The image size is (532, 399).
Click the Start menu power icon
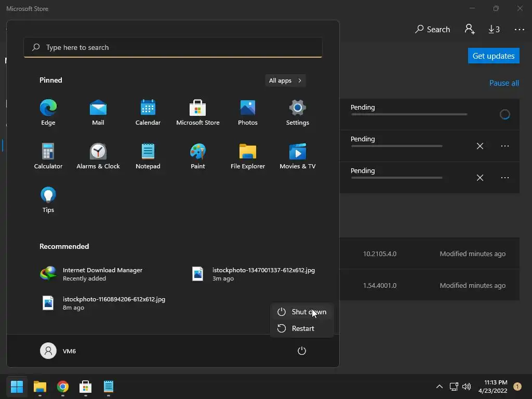click(x=302, y=351)
